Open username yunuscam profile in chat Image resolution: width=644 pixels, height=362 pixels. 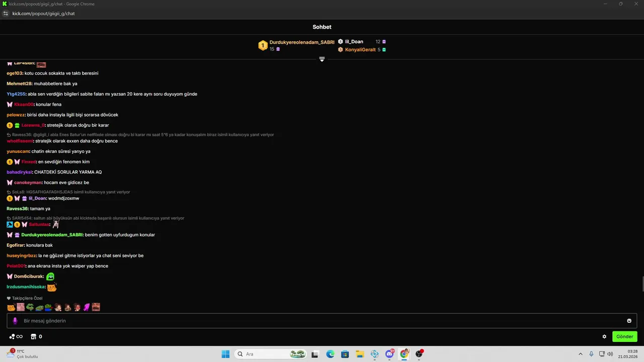click(x=18, y=151)
